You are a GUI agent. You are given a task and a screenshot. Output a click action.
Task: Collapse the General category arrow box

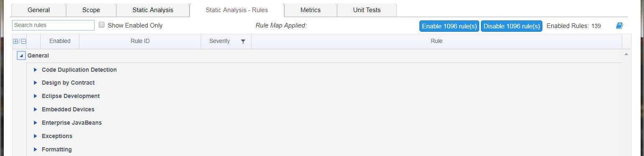point(21,55)
